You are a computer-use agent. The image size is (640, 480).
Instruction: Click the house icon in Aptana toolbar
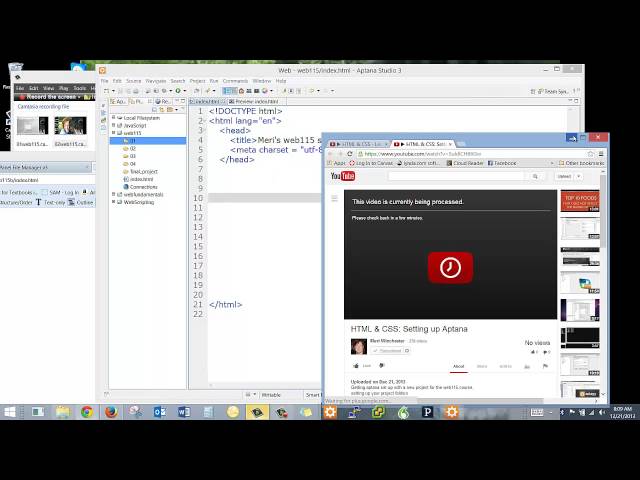[241, 91]
